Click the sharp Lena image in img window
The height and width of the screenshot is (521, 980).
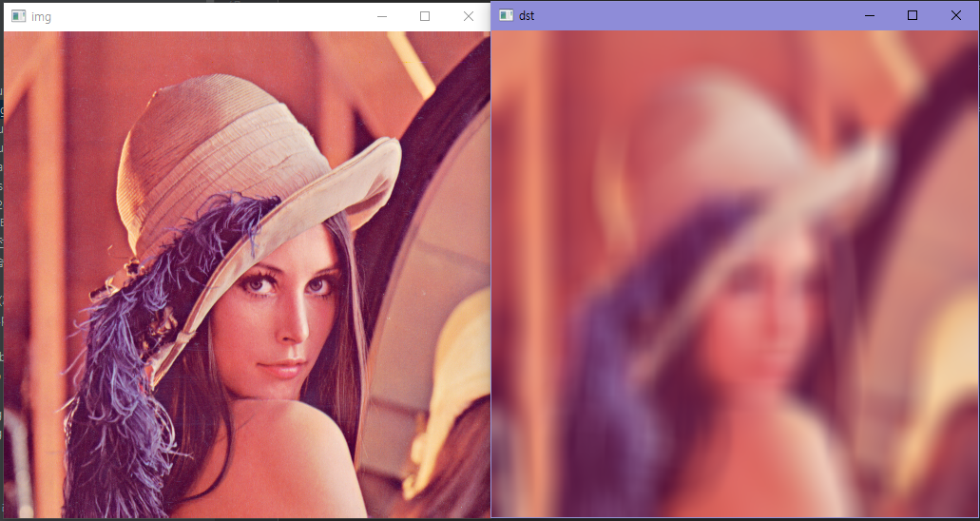tap(247, 275)
